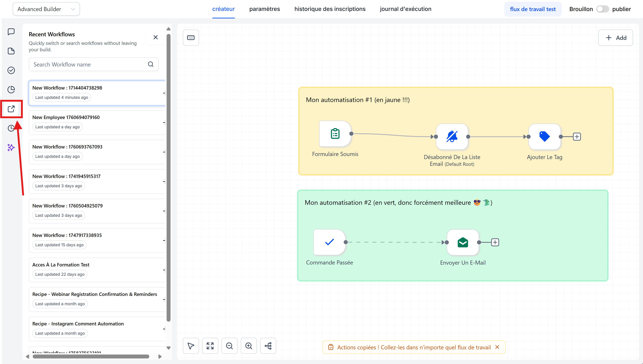Switch to the paramètres tab
Viewport: 643px width, 364px height.
pyautogui.click(x=264, y=9)
